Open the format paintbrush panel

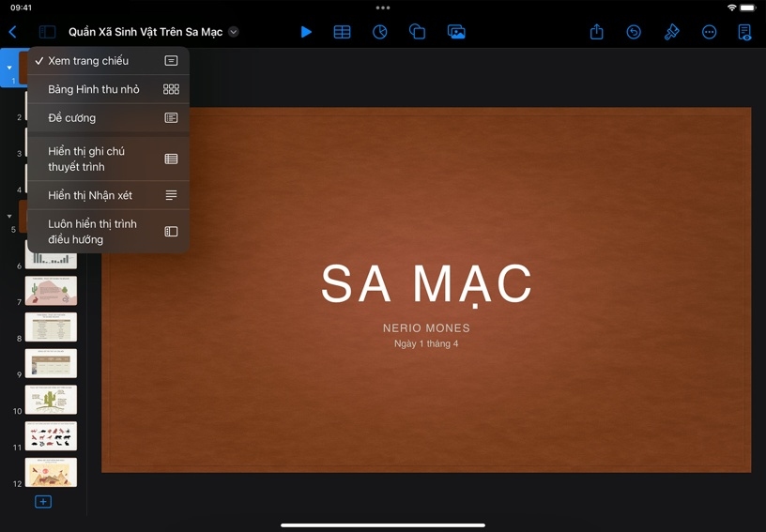coord(671,32)
